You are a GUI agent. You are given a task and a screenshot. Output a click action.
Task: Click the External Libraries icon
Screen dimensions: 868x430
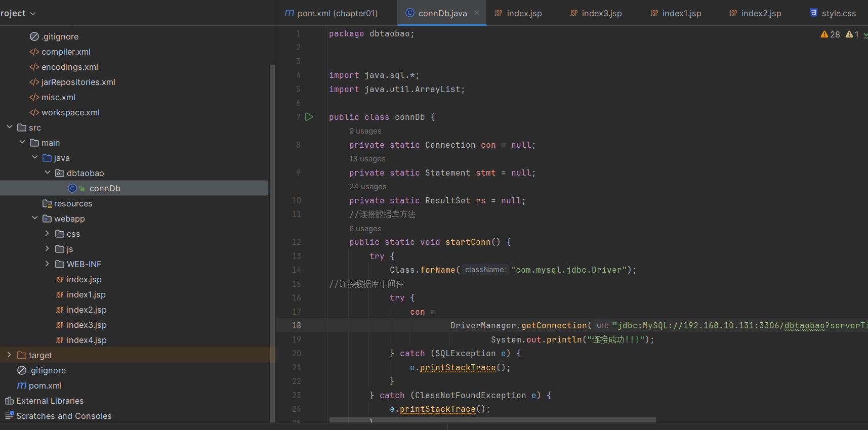(9, 401)
